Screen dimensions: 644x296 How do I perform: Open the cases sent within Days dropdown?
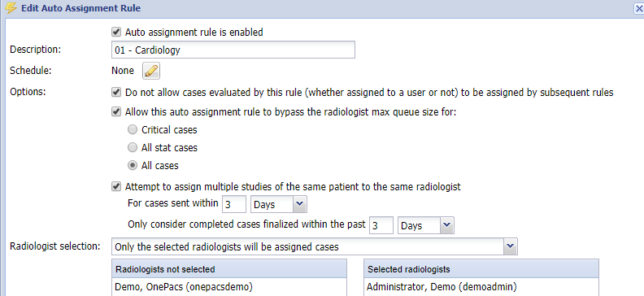[278, 204]
